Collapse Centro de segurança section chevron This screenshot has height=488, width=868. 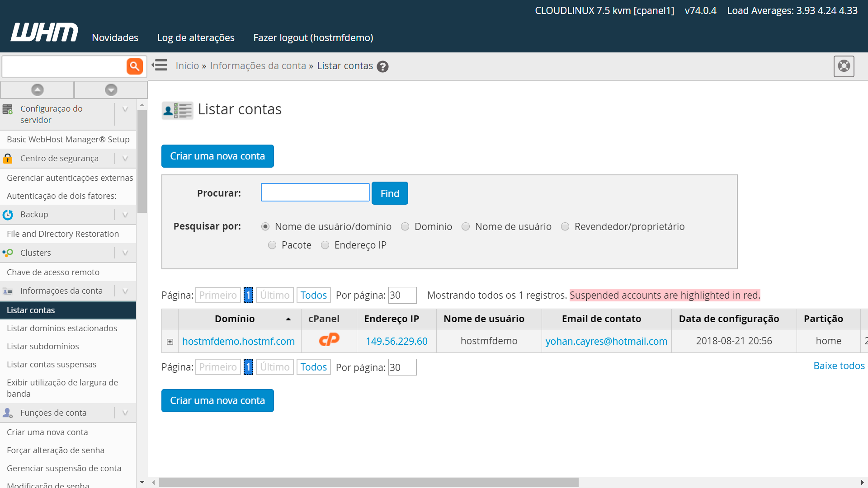point(125,159)
